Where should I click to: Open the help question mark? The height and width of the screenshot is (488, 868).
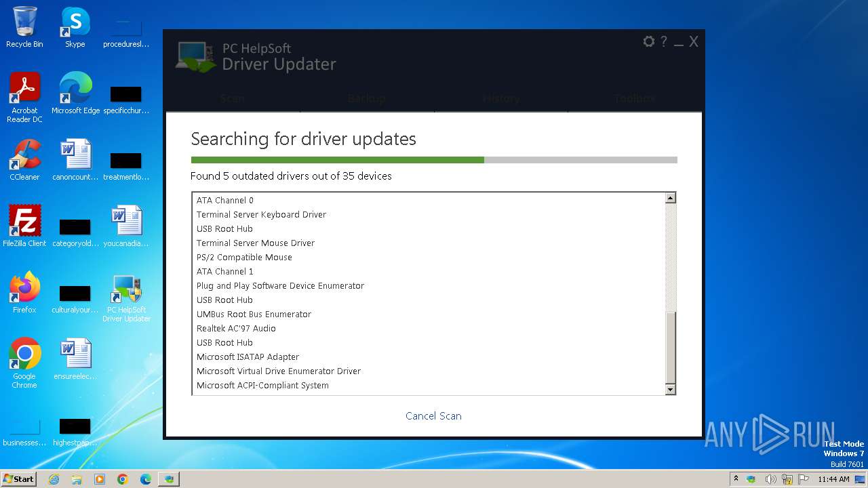point(664,42)
